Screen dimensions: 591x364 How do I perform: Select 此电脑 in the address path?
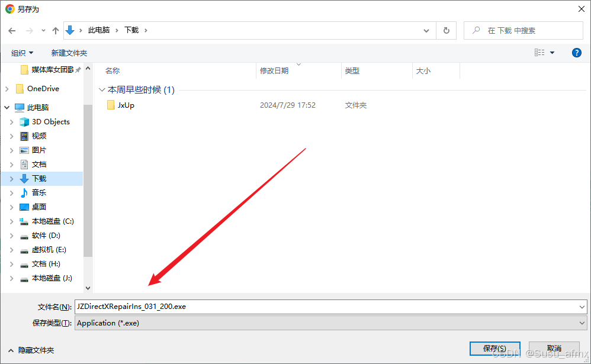tap(99, 30)
